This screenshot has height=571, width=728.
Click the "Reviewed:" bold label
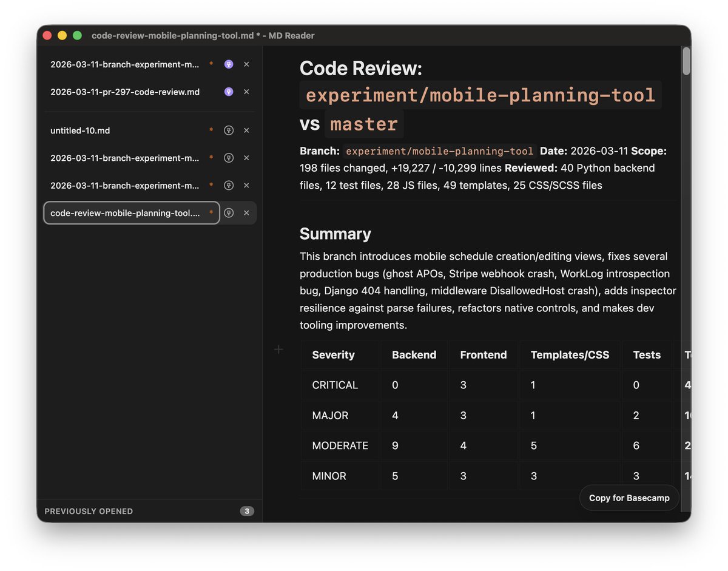[531, 168]
